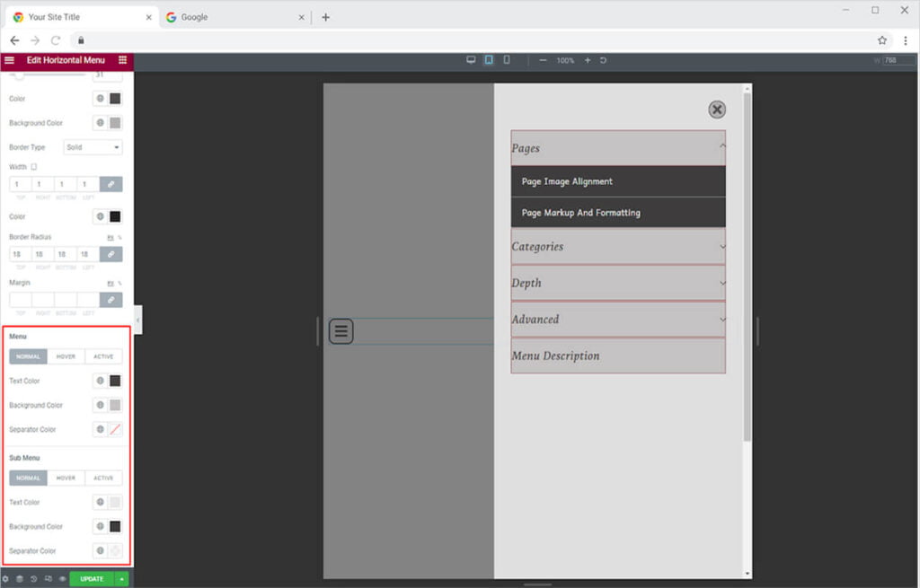Viewport: 920px width, 588px height.
Task: Toggle linked values for Margin
Action: click(111, 299)
